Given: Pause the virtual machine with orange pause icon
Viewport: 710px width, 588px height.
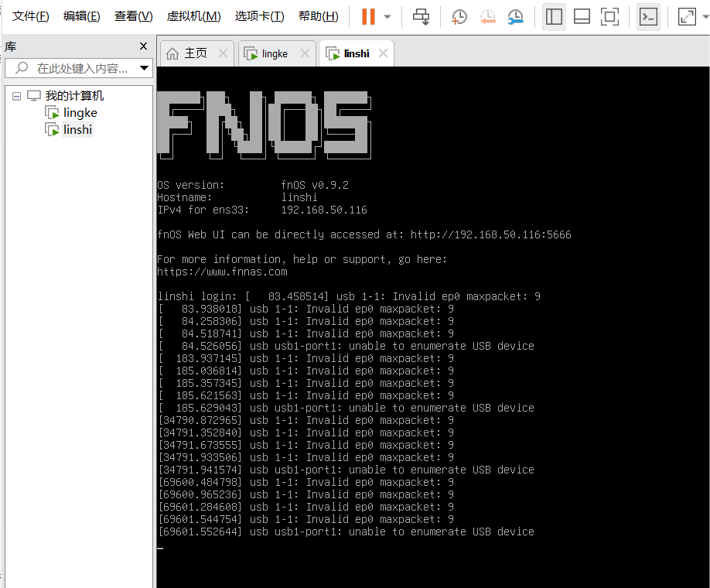Looking at the screenshot, I should [369, 17].
